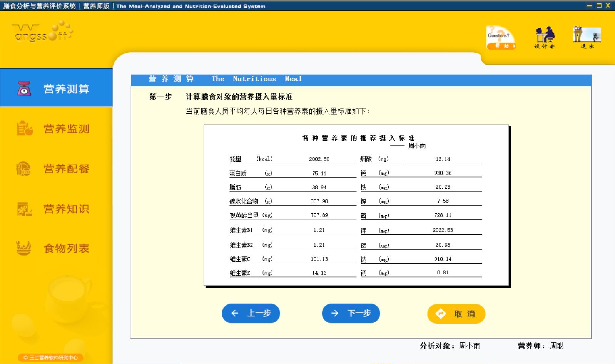
Task: Select the 钠 value 910.14
Action: point(443,259)
